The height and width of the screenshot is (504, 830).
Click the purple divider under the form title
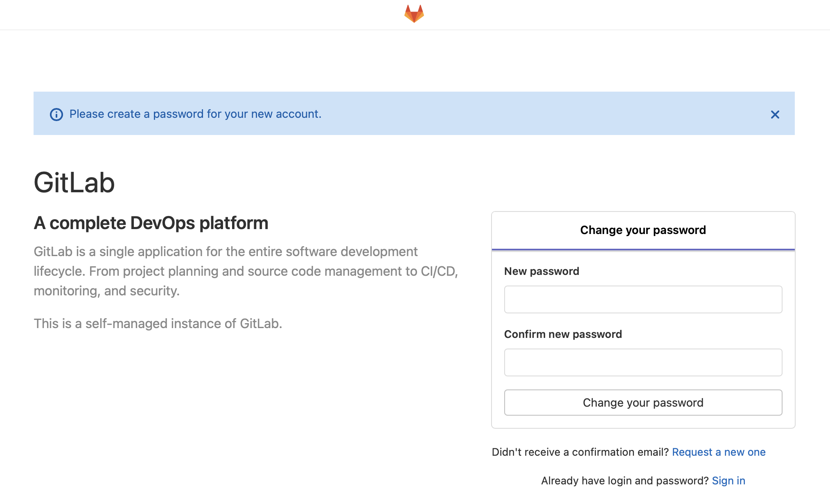pyautogui.click(x=643, y=248)
